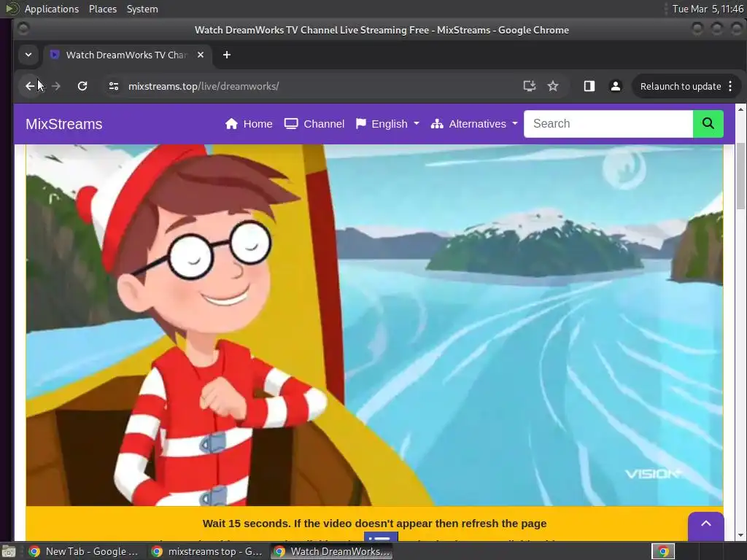
Task: Click the scrollbar down arrow
Action: click(740, 535)
